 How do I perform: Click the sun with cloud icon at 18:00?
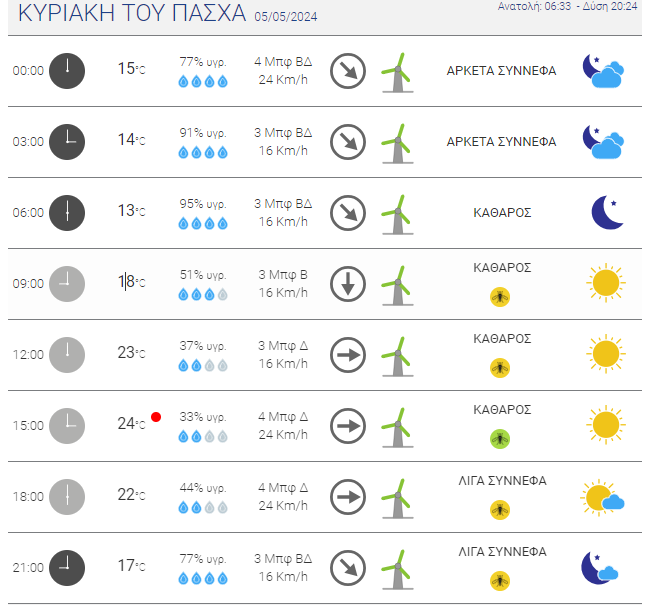coord(602,497)
